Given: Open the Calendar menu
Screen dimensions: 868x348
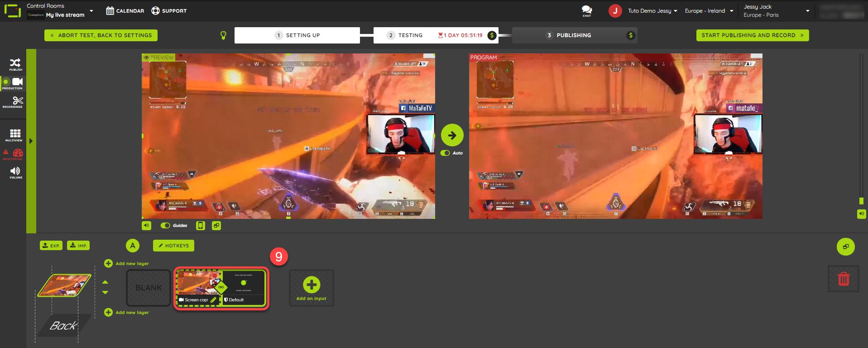Looking at the screenshot, I should tap(125, 11).
